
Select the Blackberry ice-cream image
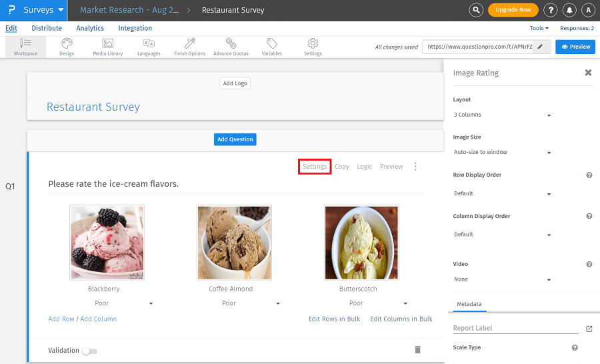point(107,242)
